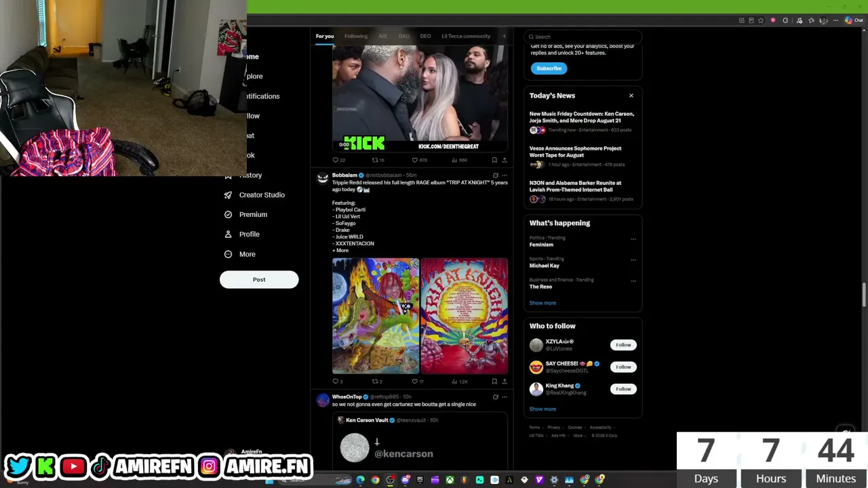Viewport: 868px width, 488px height.
Task: Switch to the Following tab
Action: tap(356, 37)
